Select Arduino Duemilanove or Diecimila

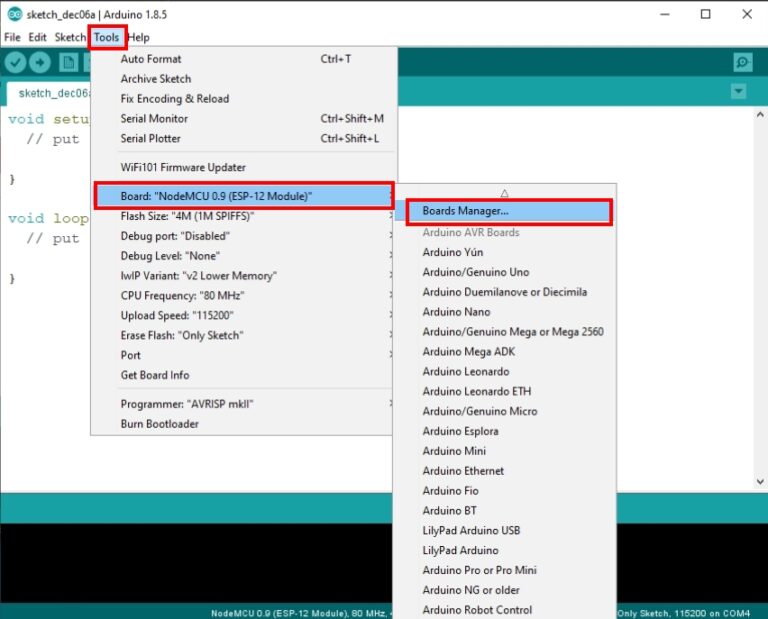point(505,292)
